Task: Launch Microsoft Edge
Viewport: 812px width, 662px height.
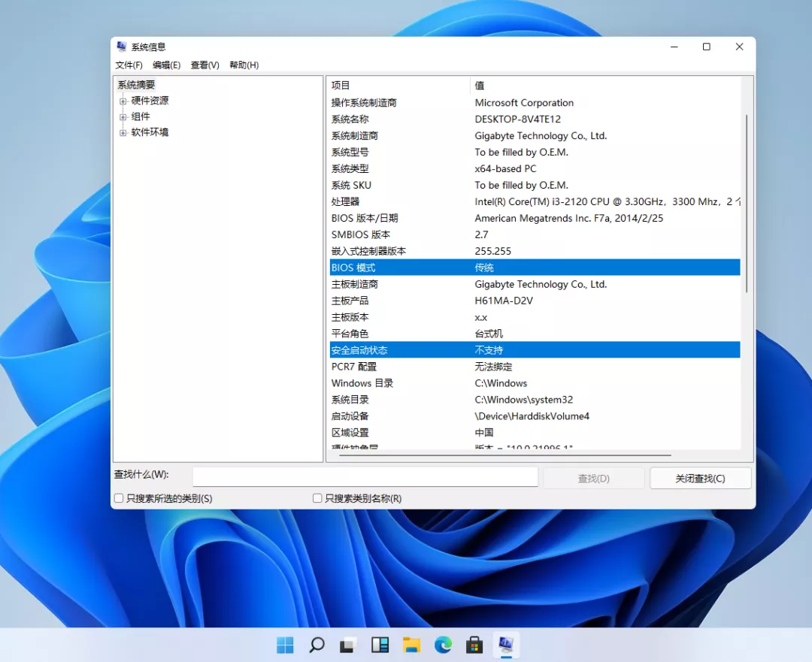Action: 443,645
